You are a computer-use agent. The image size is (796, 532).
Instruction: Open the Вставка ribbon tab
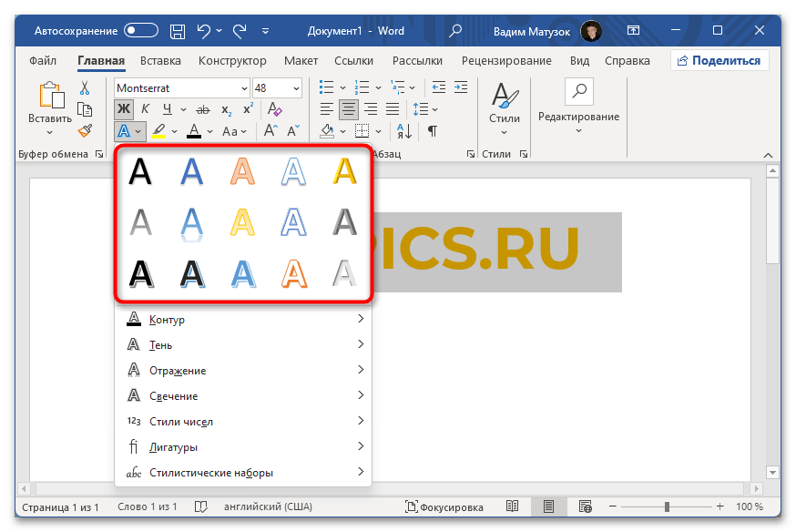pos(160,61)
